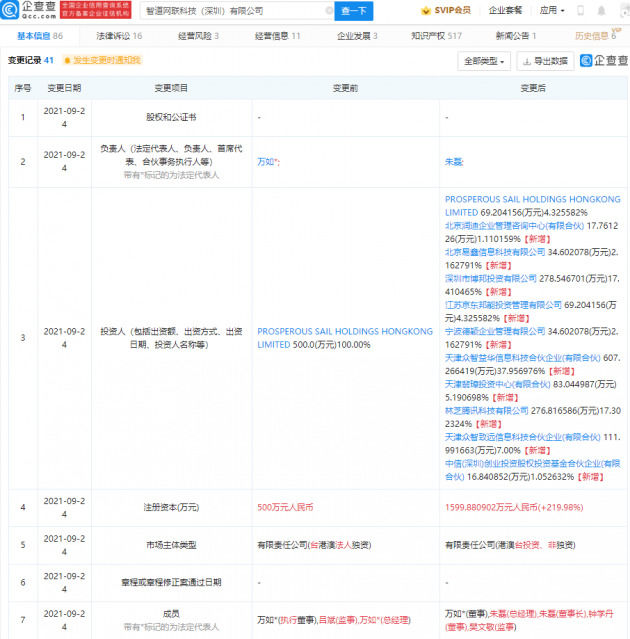Click the 股权和公证书 cell in row 1
Screen dimensions: 630x639
click(171, 117)
